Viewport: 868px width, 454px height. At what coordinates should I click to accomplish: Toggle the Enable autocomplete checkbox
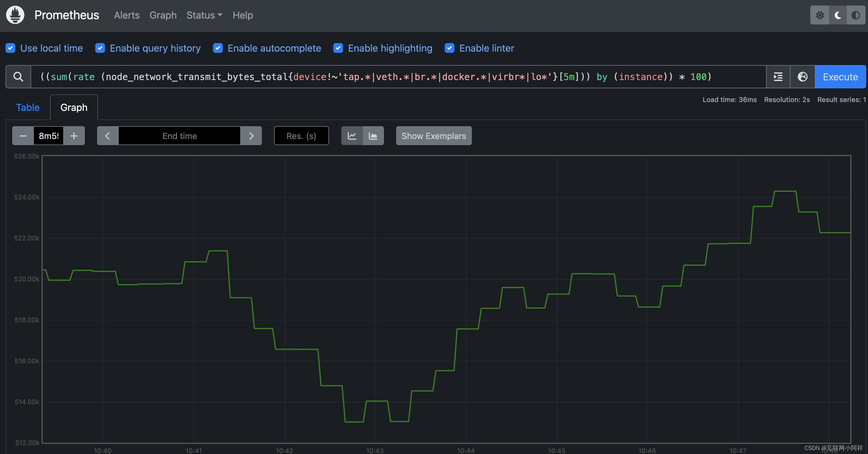coord(218,48)
